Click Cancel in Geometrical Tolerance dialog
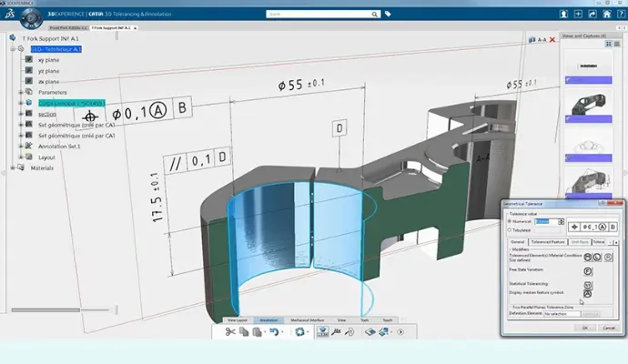 [x=609, y=328]
